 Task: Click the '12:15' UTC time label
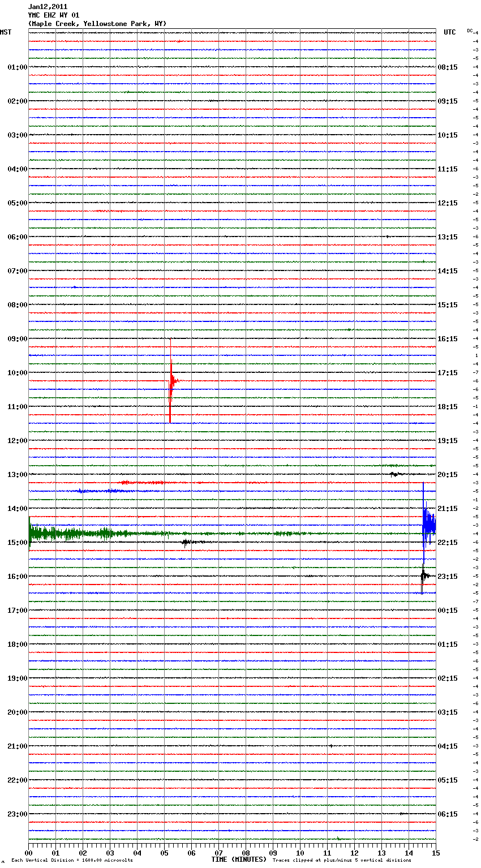(448, 203)
